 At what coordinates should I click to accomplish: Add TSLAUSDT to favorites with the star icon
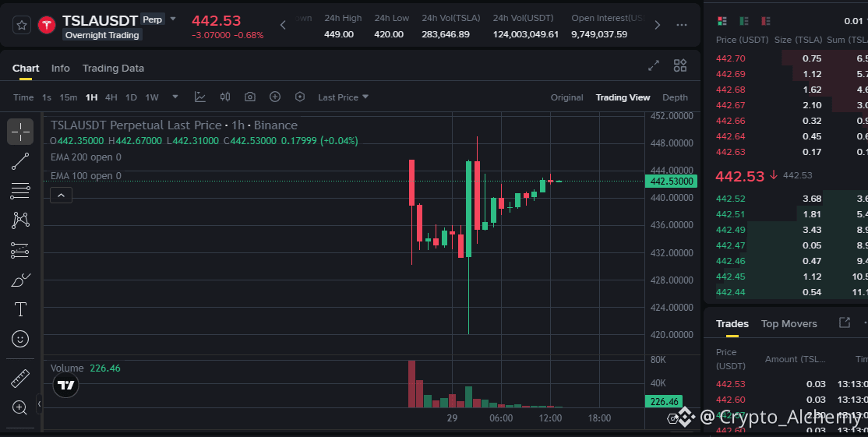(22, 26)
